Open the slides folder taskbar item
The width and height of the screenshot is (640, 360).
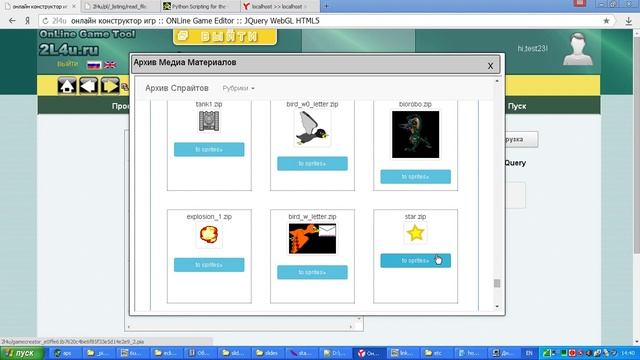click(x=267, y=353)
